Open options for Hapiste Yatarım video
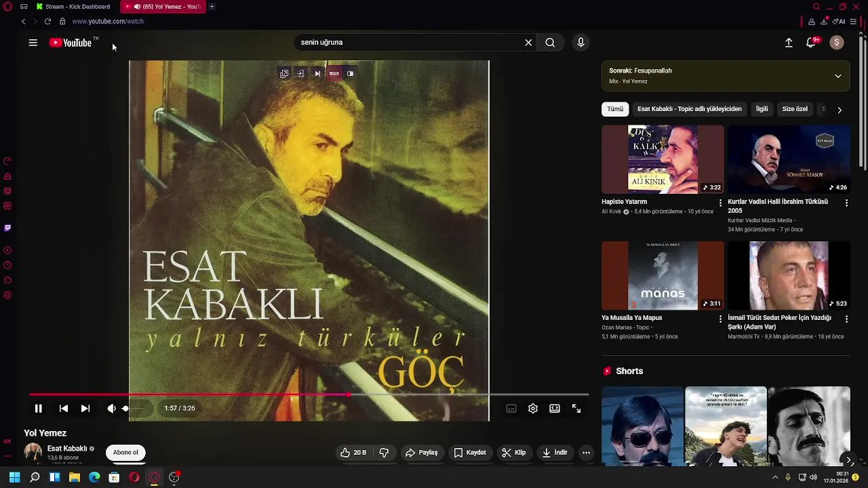Viewport: 868px width, 488px height. coord(720,203)
